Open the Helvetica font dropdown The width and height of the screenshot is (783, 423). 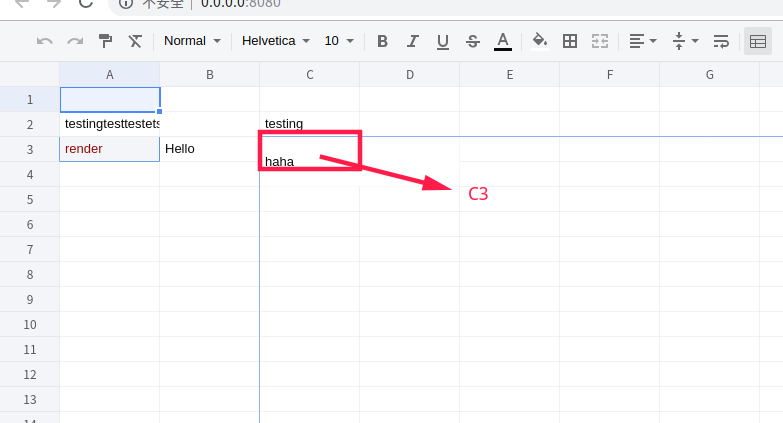pyautogui.click(x=276, y=41)
